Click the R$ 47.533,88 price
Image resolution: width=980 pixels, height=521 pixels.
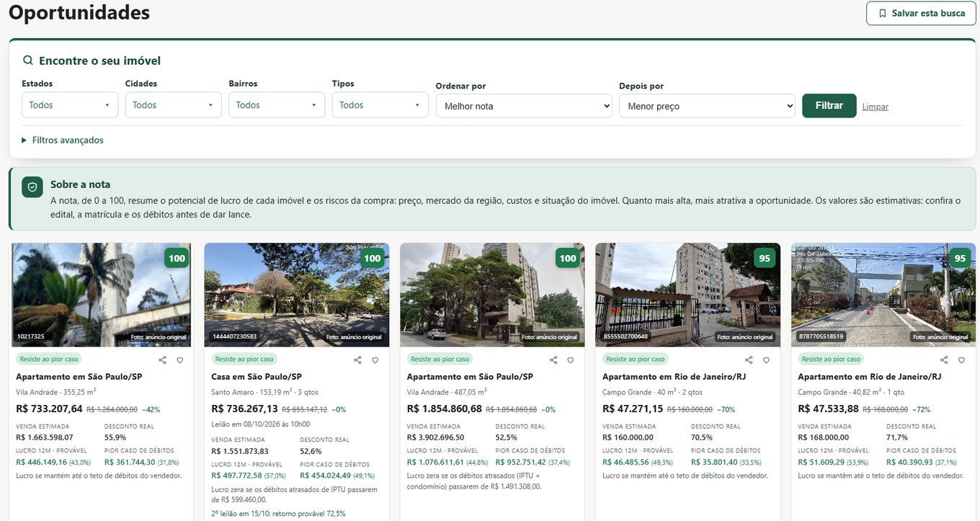[829, 409]
